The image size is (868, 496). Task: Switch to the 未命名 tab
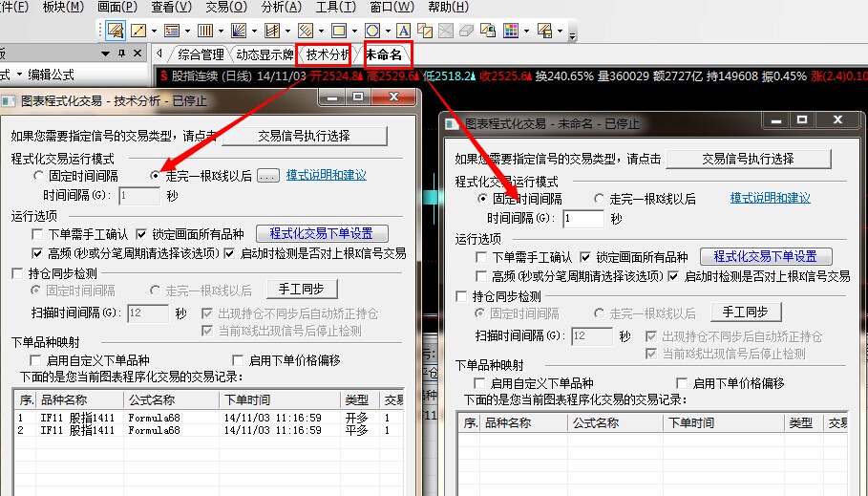click(384, 54)
